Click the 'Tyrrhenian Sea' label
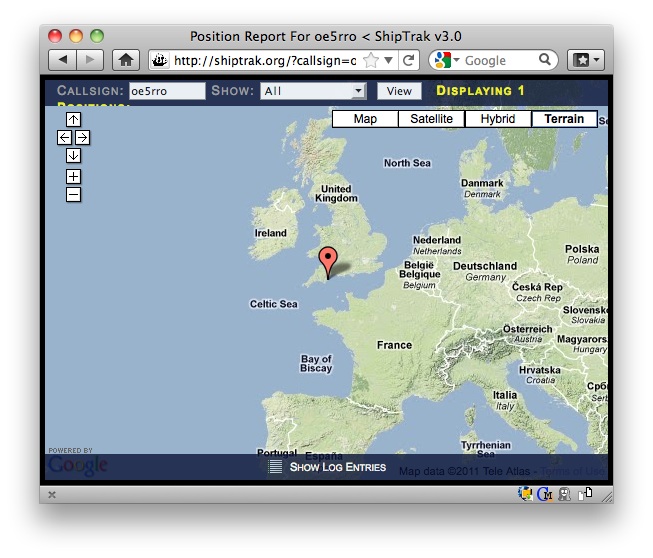Image resolution: width=653 pixels, height=558 pixels. 486,449
